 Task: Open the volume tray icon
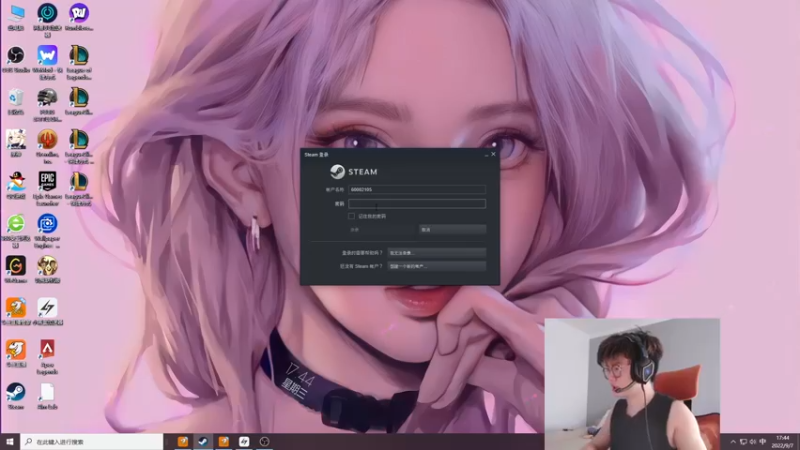pos(753,442)
